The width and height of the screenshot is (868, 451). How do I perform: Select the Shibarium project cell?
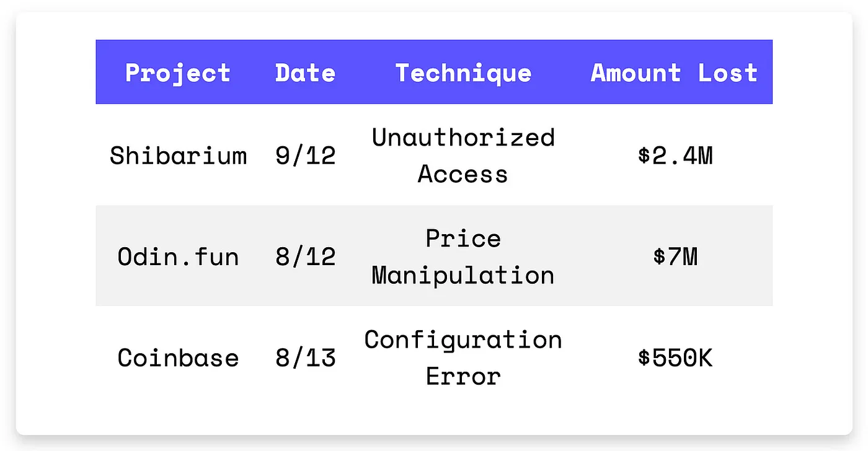click(178, 155)
